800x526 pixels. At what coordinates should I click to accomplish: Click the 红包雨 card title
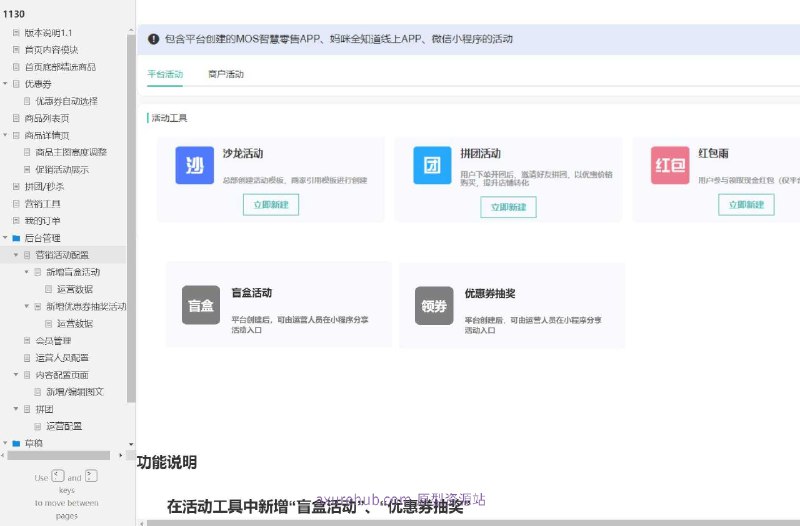coord(713,153)
